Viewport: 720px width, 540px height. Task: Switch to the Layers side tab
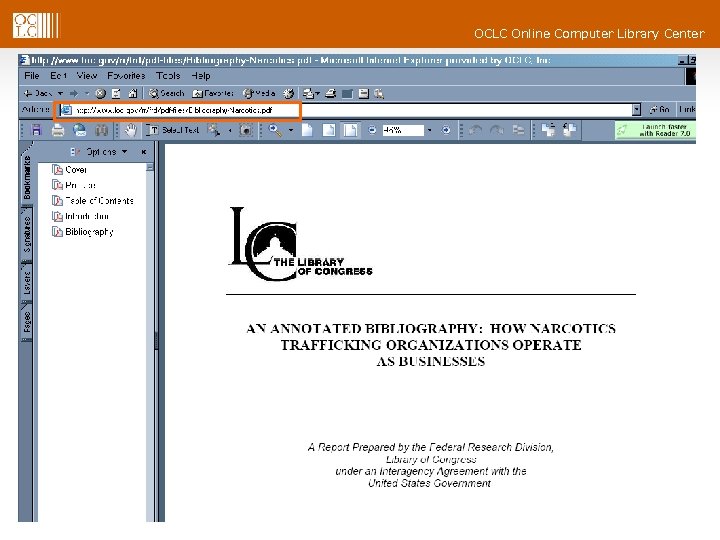click(x=27, y=282)
